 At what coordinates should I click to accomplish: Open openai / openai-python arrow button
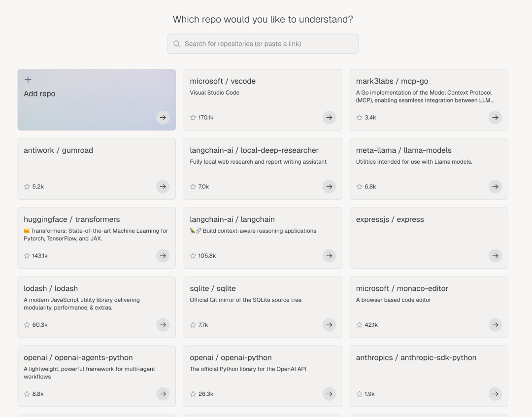[329, 394]
